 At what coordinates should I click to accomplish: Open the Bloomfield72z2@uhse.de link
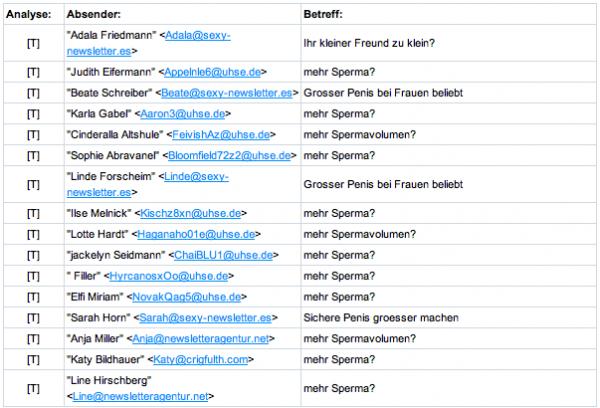click(x=229, y=156)
